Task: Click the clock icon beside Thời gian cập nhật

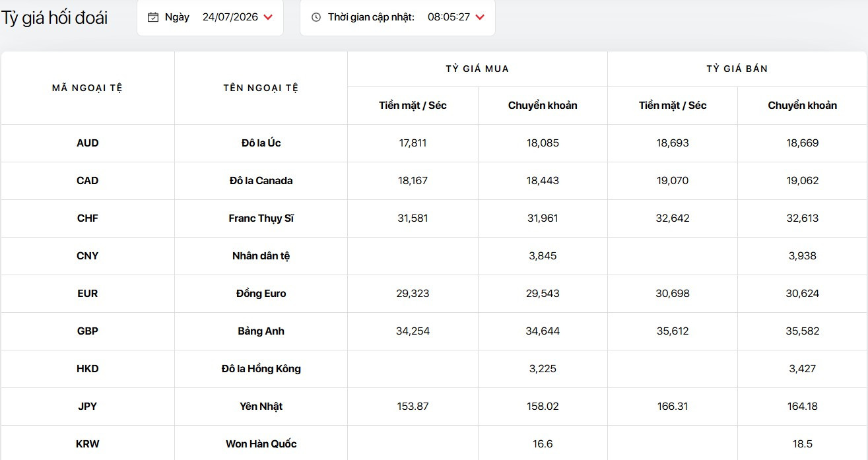Action: pyautogui.click(x=316, y=17)
